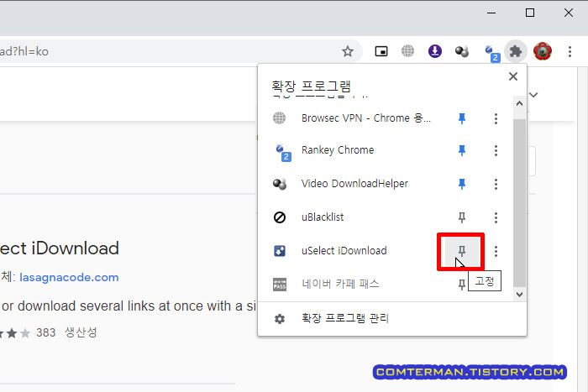Select uSelect iDownload in the extensions list
This screenshot has width=588, height=392.
[x=344, y=251]
